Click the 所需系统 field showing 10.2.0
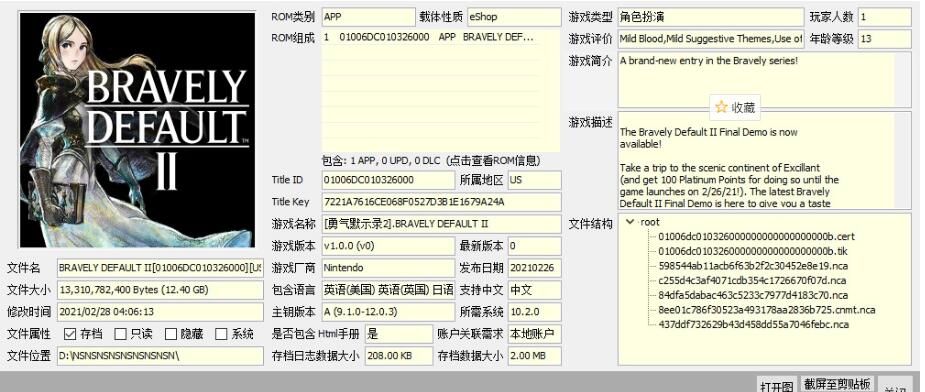Image resolution: width=925 pixels, height=392 pixels. tap(534, 312)
